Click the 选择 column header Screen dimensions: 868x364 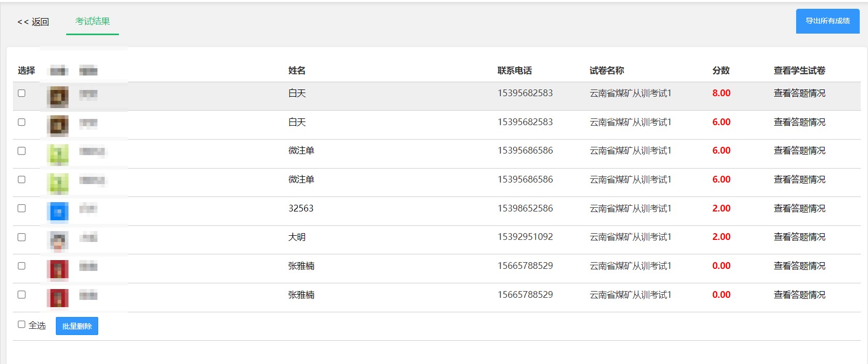tap(26, 70)
